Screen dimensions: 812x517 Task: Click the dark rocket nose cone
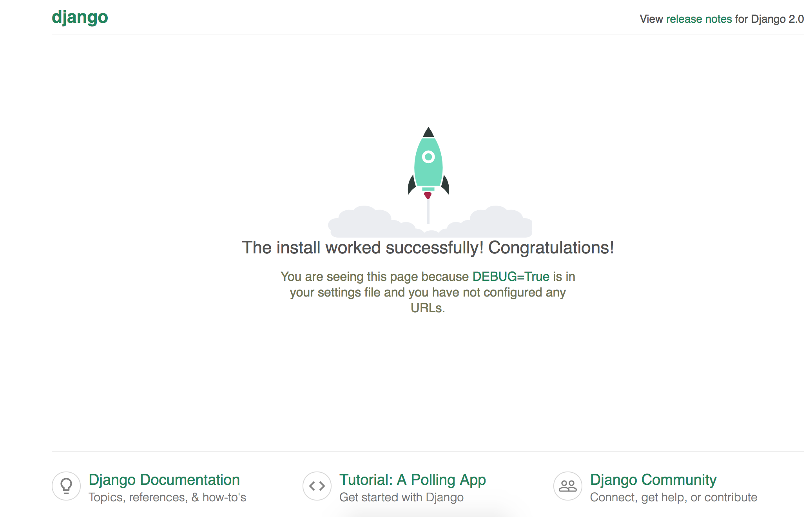428,133
